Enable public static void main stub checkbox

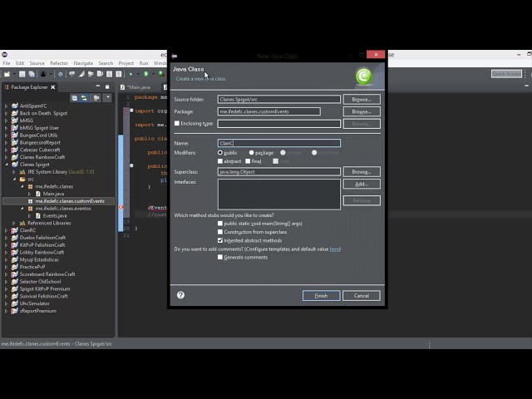220,224
